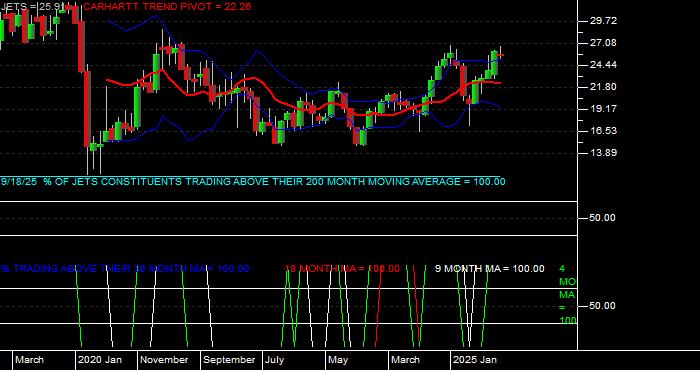The image size is (700, 370).
Task: Select the May timeline marker
Action: [338, 360]
